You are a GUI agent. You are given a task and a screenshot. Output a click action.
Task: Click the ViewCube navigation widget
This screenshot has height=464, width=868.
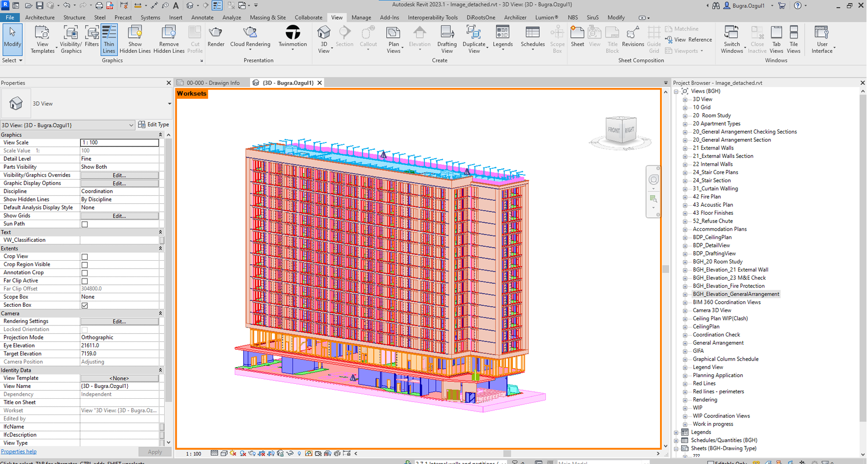[620, 130]
